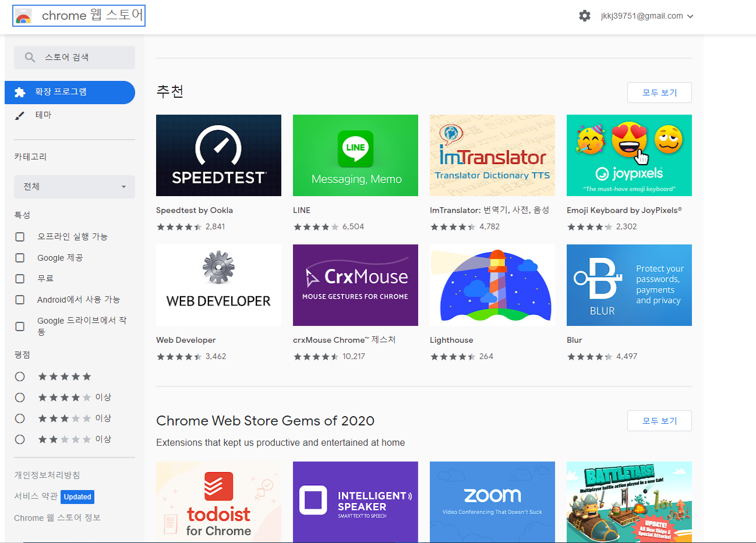
Task: Open the 서비스 약관 link
Action: point(36,496)
